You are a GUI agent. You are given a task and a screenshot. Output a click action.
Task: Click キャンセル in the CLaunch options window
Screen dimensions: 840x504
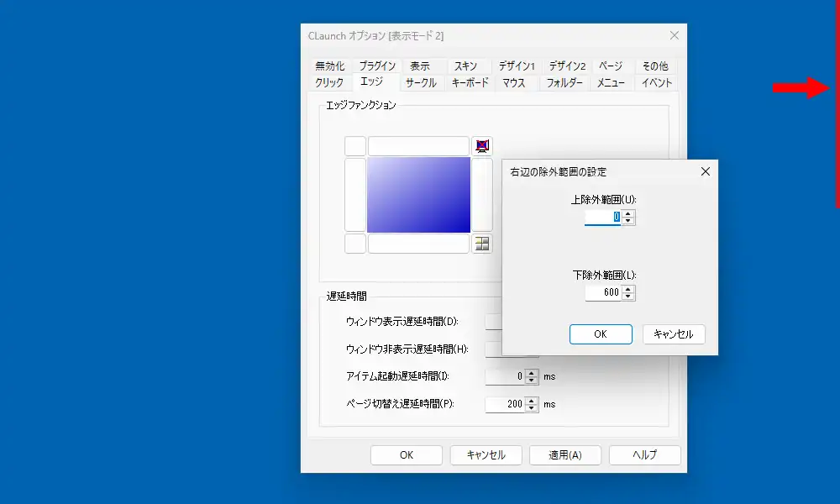486,455
